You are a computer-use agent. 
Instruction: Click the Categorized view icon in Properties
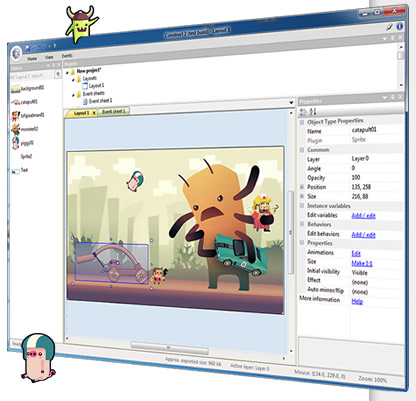point(303,112)
